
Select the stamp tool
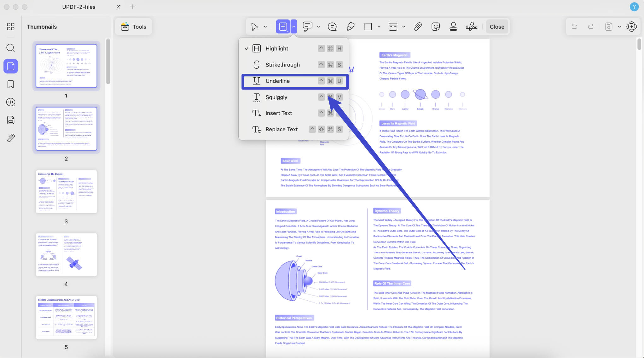(x=453, y=27)
